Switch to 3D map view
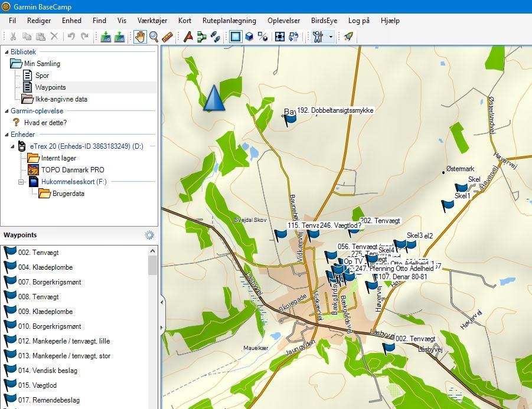Screen dimensions: 532x409 pos(249,37)
